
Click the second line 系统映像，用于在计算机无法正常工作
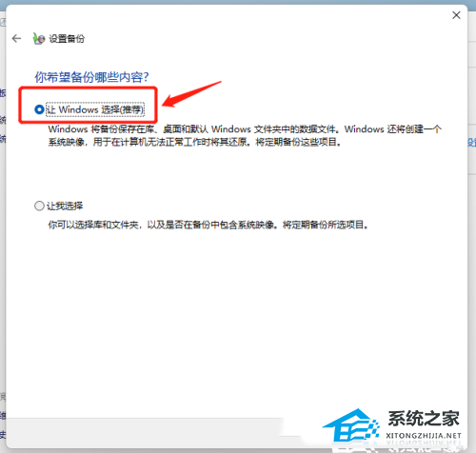[194, 142]
